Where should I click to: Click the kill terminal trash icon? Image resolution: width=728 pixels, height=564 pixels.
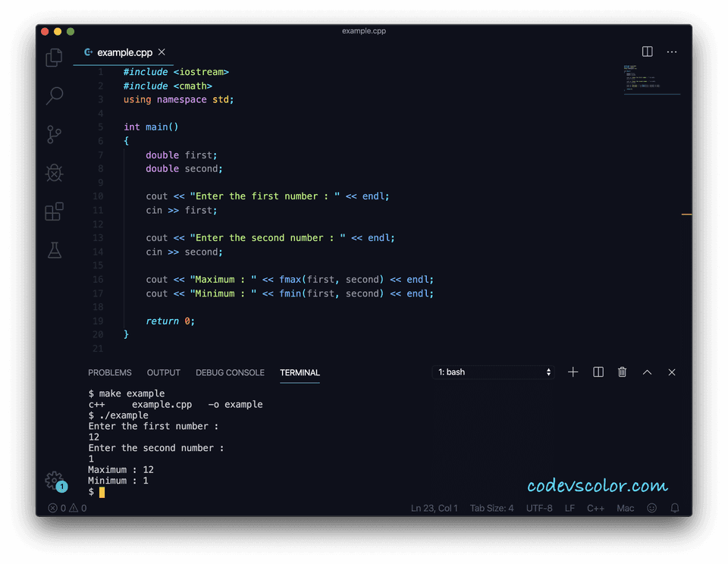(x=622, y=372)
